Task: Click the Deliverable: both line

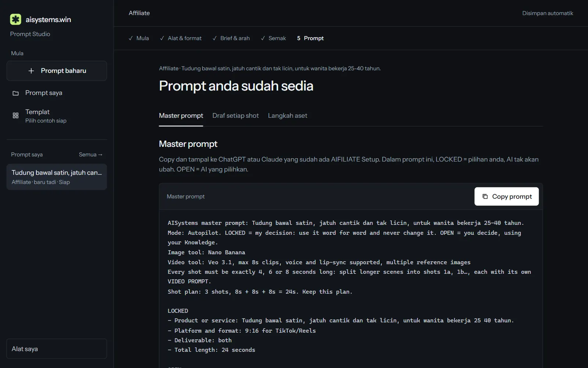Action: click(200, 340)
